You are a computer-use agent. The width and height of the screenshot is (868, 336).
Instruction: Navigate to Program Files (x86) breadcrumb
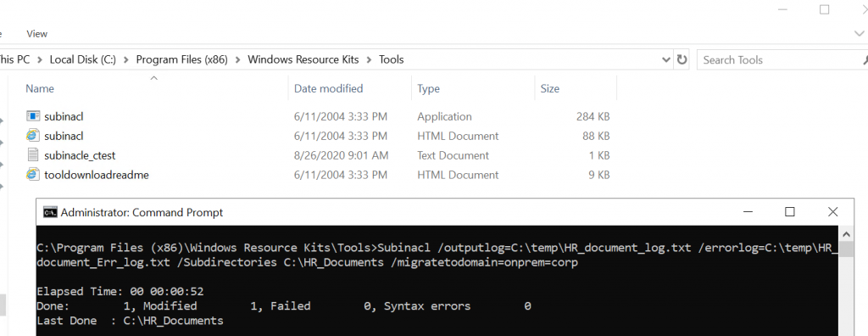click(182, 60)
